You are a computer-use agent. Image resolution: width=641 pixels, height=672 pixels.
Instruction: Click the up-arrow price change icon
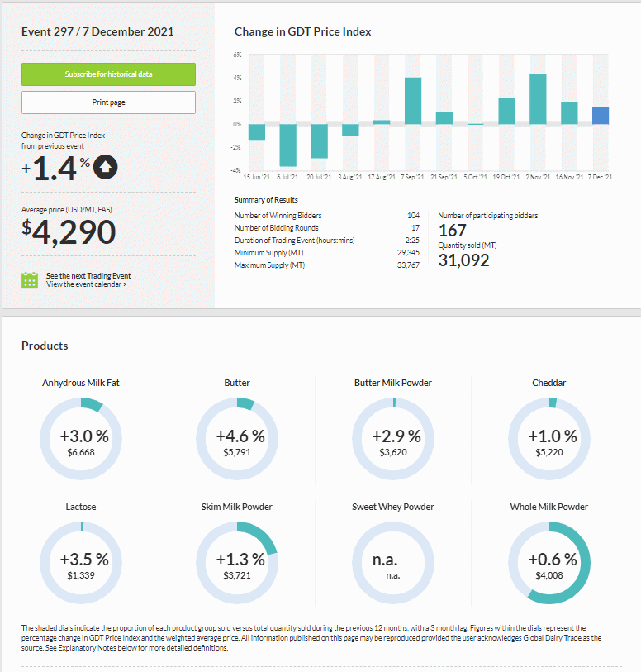(106, 167)
